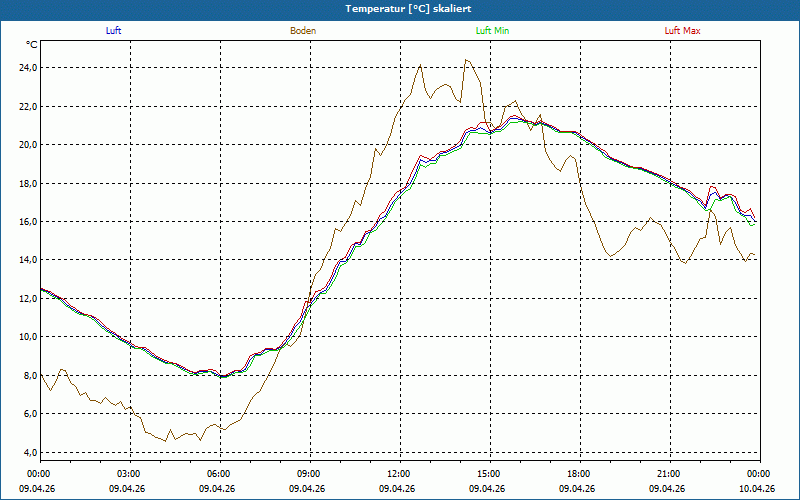Click the blue Luft legend label
Image resolution: width=800 pixels, height=500 pixels.
(113, 31)
